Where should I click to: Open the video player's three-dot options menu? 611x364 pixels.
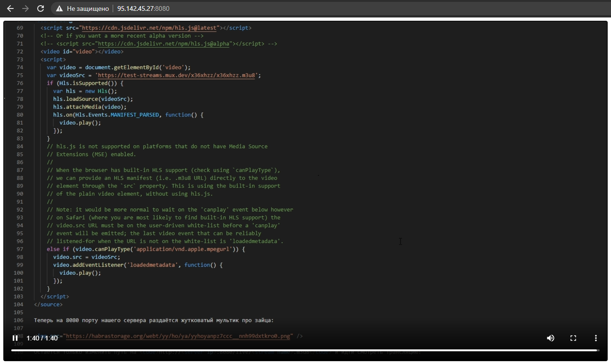point(596,338)
